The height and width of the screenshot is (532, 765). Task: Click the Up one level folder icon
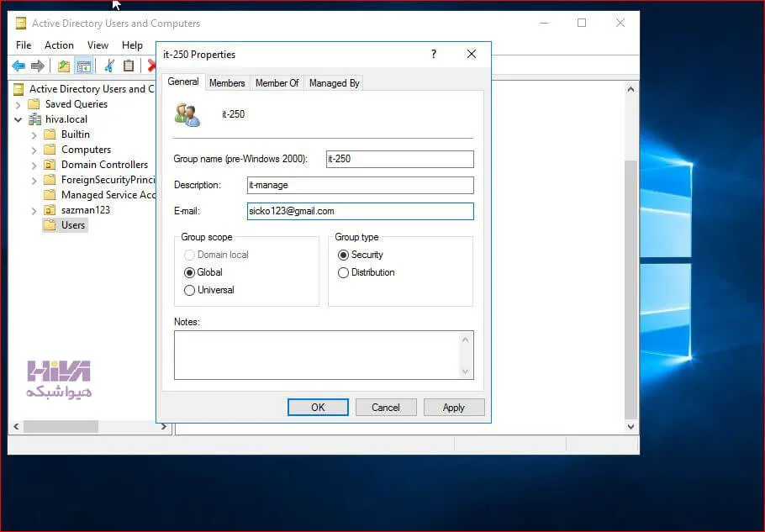(x=63, y=66)
